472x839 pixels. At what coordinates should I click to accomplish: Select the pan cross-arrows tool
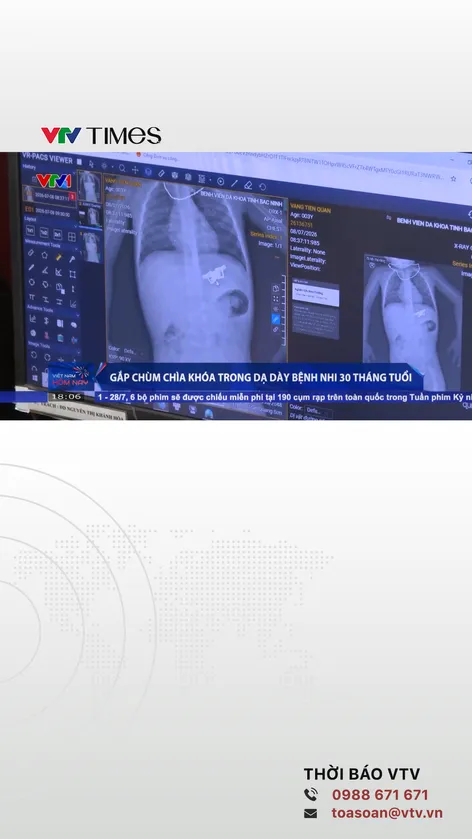pyautogui.click(x=135, y=170)
